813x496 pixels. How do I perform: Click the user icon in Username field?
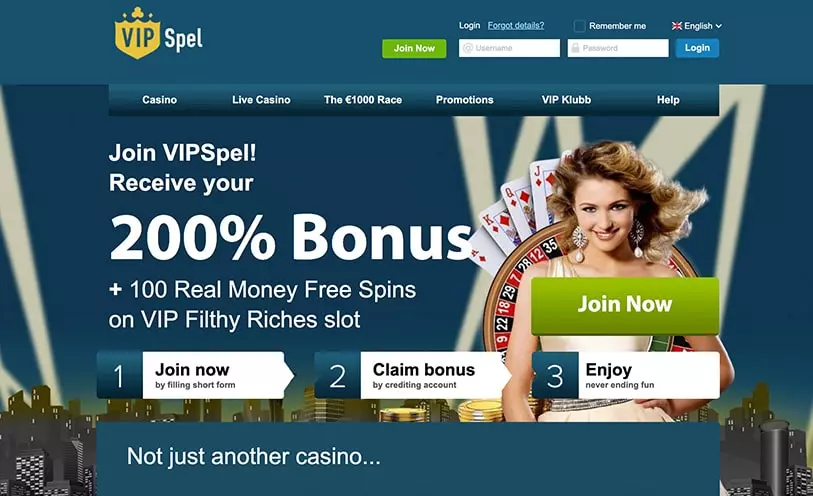[x=468, y=48]
